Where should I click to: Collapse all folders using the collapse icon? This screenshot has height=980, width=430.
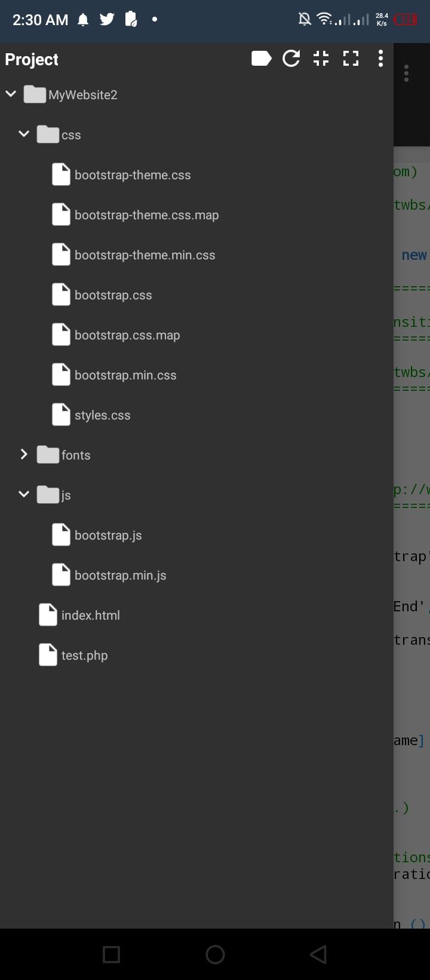[321, 59]
